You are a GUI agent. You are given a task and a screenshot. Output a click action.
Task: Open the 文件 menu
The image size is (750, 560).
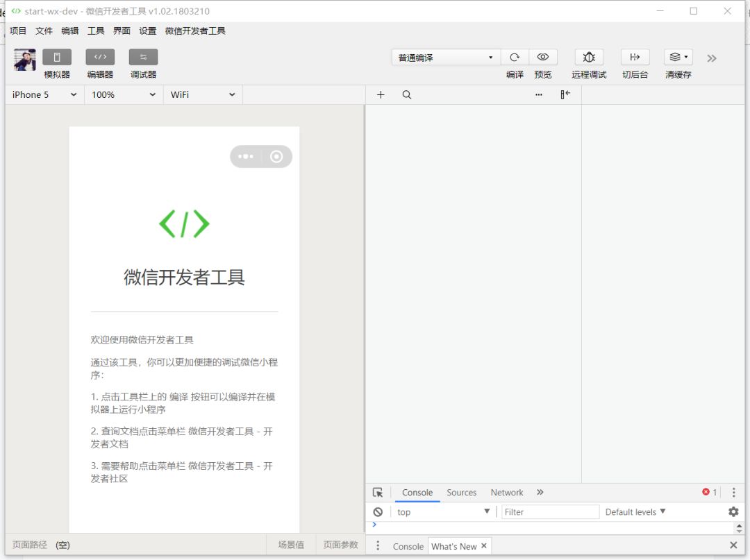pos(44,31)
